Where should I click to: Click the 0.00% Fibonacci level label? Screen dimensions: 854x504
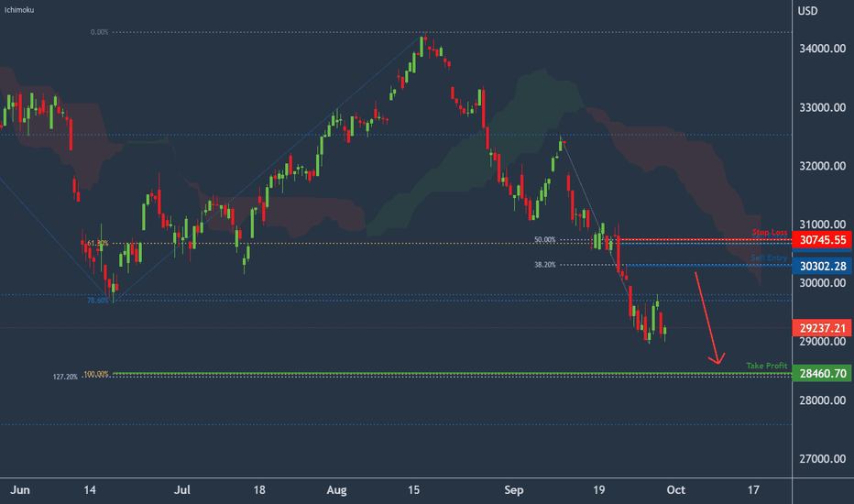[x=100, y=32]
